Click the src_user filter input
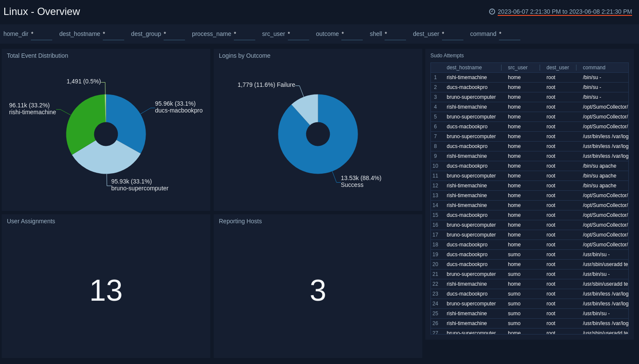The width and height of the screenshot is (639, 364). pos(299,36)
